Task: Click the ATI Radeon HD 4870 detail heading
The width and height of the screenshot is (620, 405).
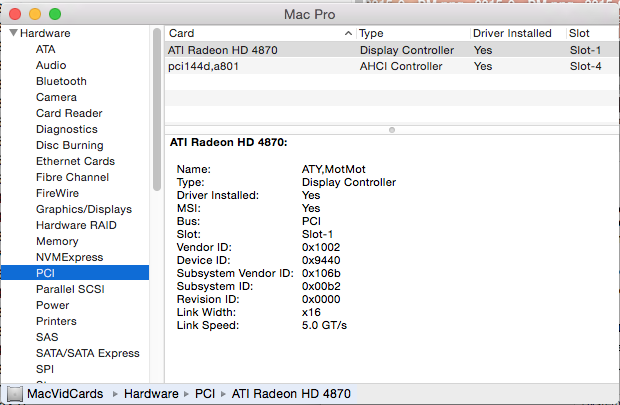Action: coord(229,142)
